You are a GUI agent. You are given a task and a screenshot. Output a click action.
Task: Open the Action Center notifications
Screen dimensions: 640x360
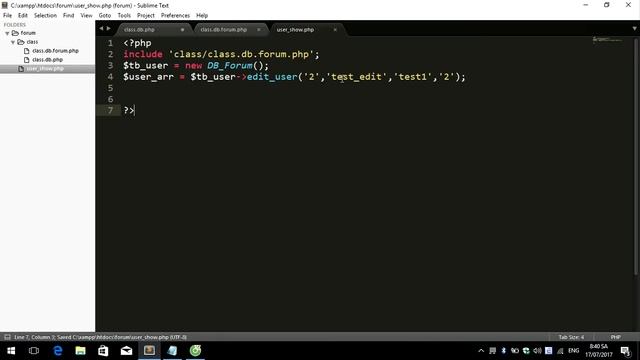pos(625,351)
